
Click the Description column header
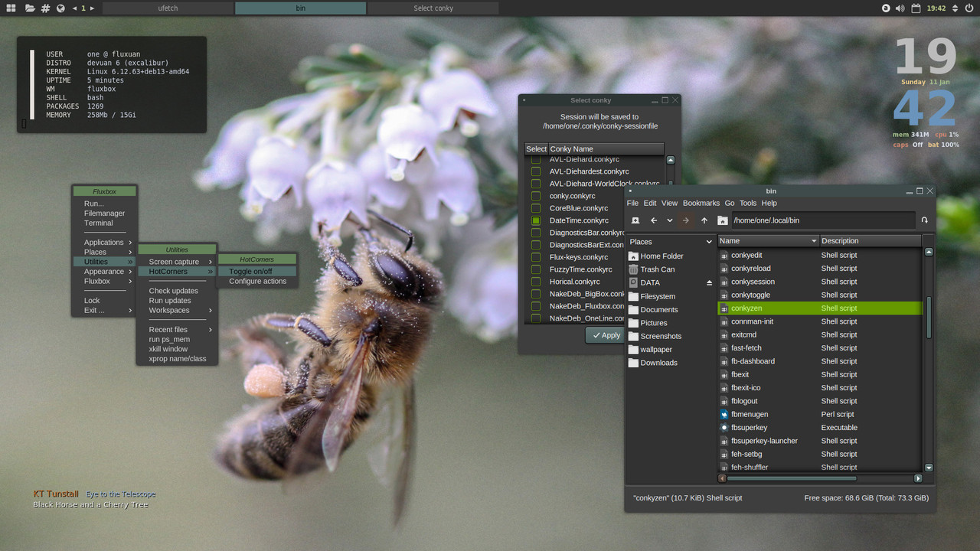pos(871,241)
